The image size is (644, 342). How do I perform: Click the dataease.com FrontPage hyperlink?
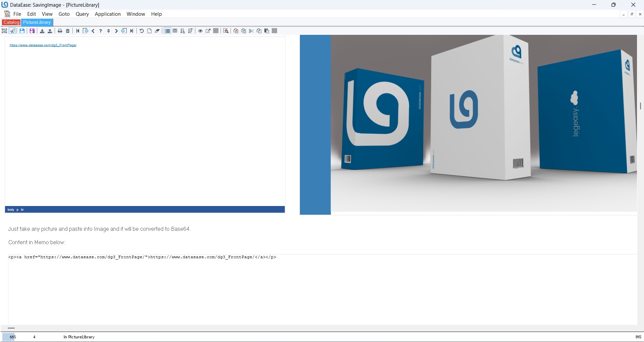[43, 45]
